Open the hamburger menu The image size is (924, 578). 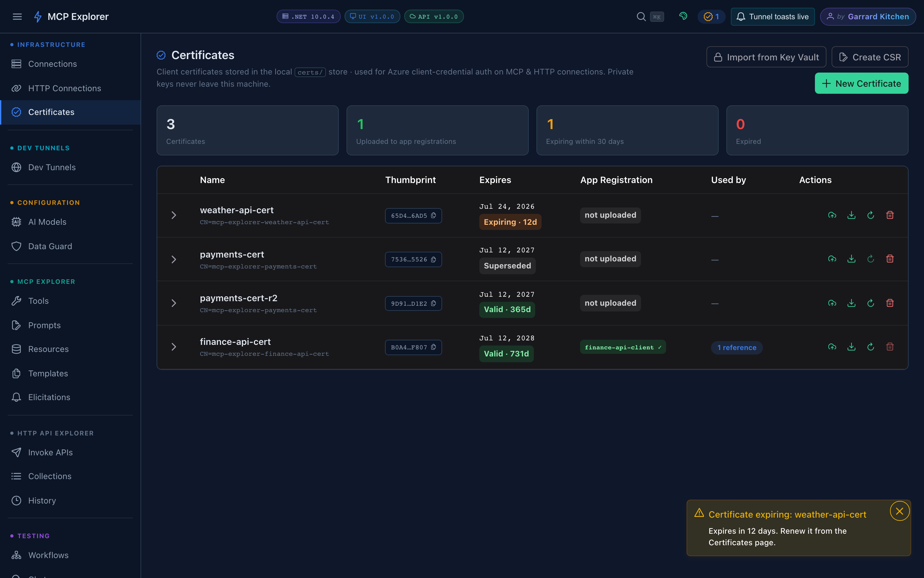tap(17, 16)
